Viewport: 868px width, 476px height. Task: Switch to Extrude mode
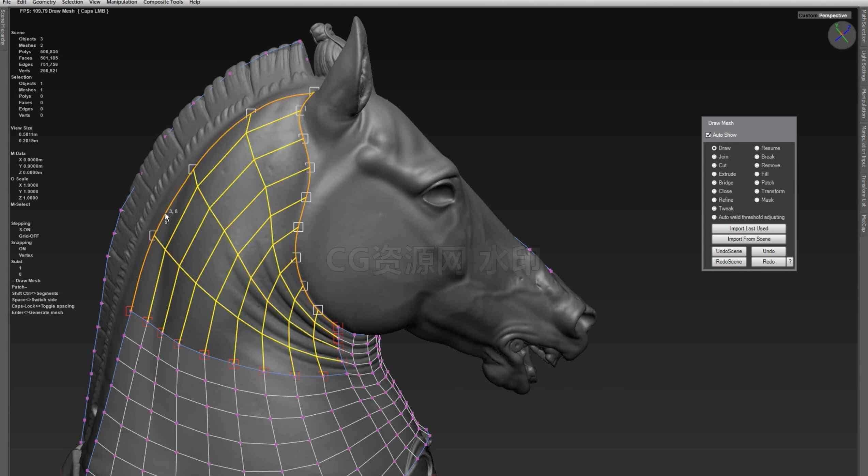point(714,174)
